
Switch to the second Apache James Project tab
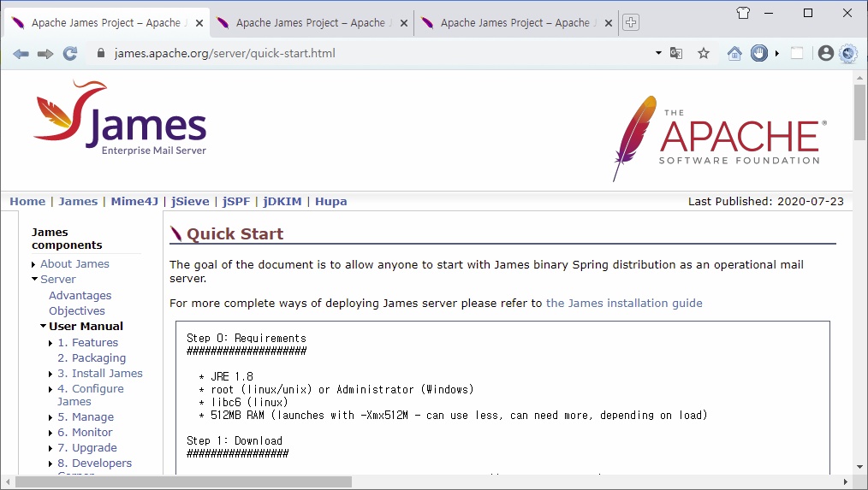(x=312, y=23)
